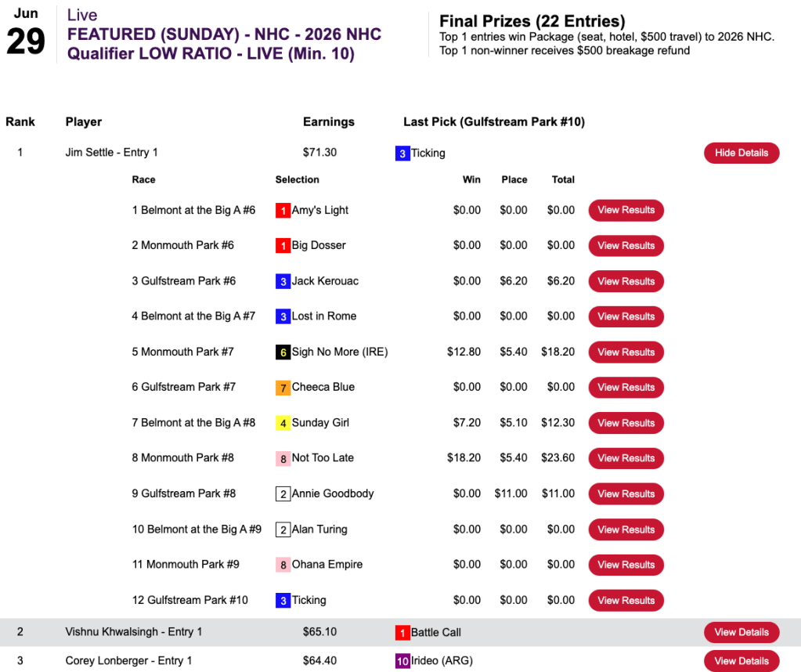Image resolution: width=801 pixels, height=672 pixels.
Task: Click red number 1 badge beside Amy's Light
Action: [x=283, y=211]
